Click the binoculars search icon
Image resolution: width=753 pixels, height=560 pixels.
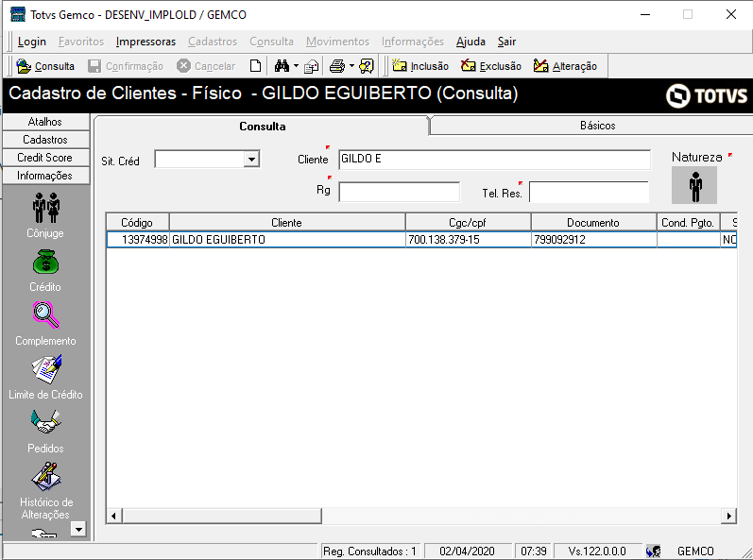[x=282, y=66]
